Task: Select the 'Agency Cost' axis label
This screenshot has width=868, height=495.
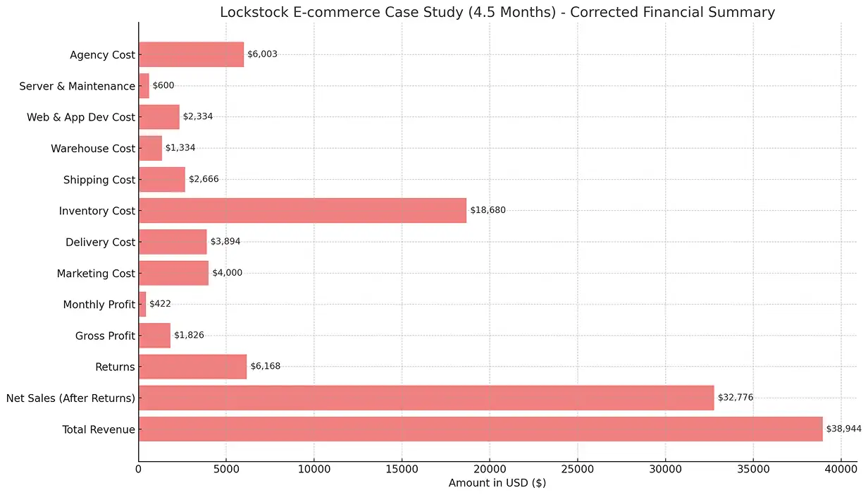Action: (x=102, y=55)
